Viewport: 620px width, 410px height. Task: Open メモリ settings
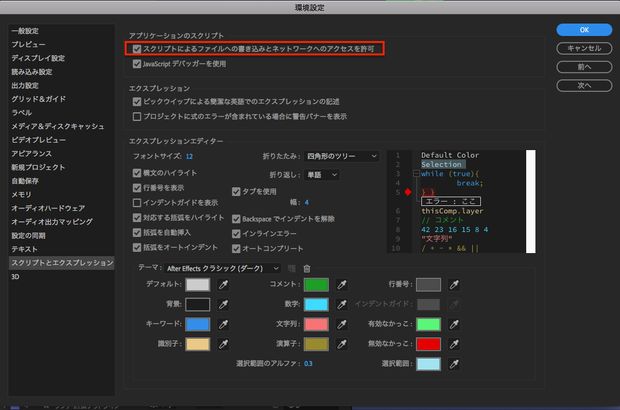[x=21, y=195]
